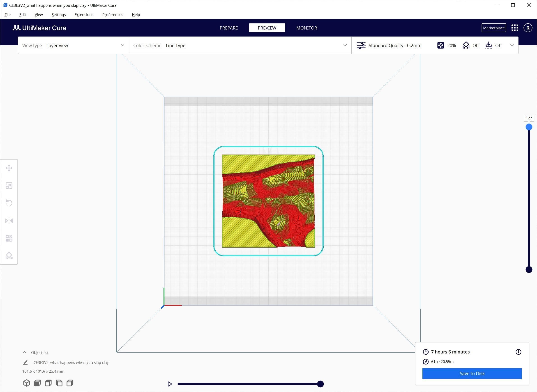
Task: Open the Marketplace button
Action: 493,28
